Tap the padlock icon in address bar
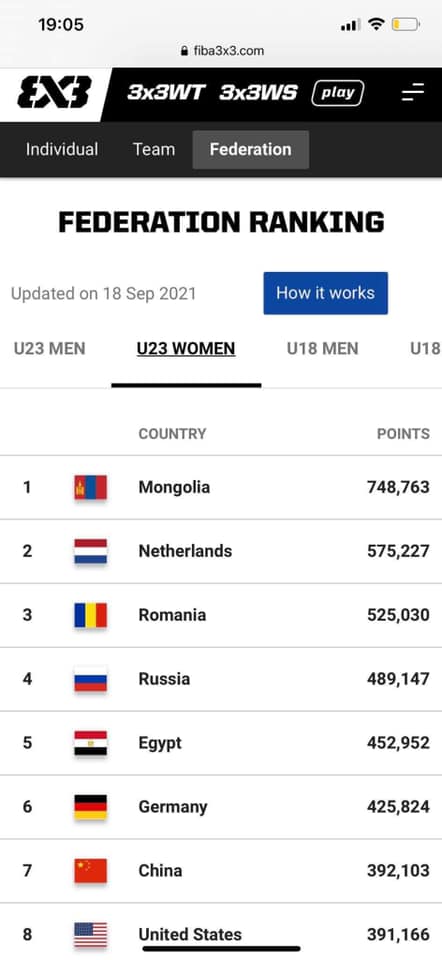442x960 pixels. click(184, 51)
